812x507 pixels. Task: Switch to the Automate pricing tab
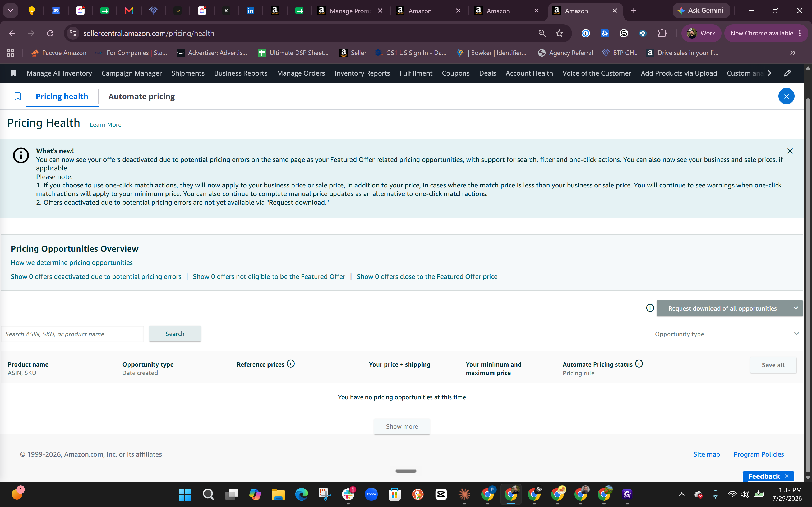click(x=142, y=97)
